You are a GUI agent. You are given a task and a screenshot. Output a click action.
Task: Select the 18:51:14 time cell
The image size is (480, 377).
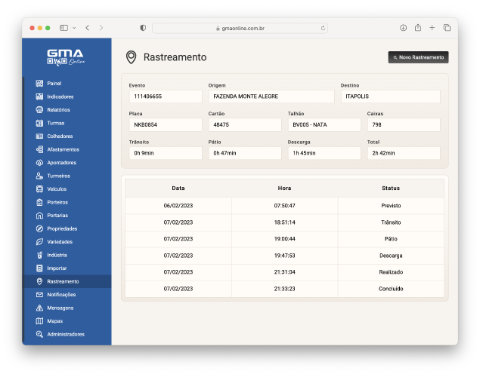tap(284, 222)
